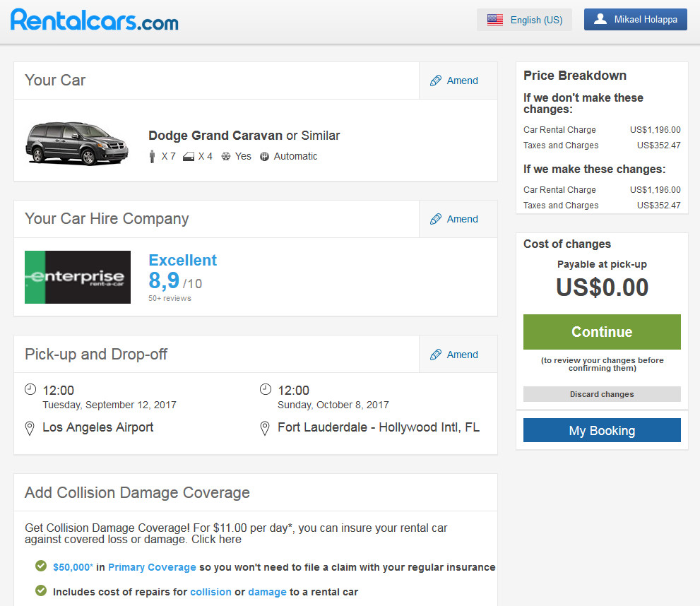Click the pencil icon in Pick-up and Drop-off
Screen dimensions: 700x606
click(436, 355)
